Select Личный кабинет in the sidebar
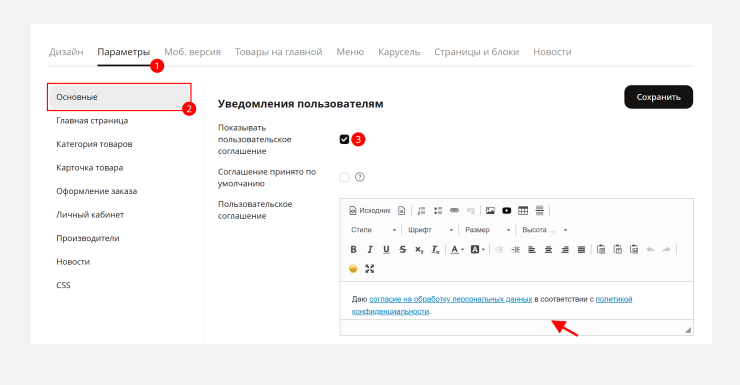Image resolution: width=740 pixels, height=385 pixels. pyautogui.click(x=90, y=215)
